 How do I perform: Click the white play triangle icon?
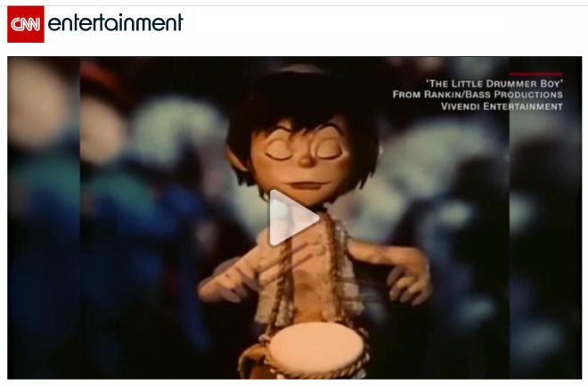[292, 218]
